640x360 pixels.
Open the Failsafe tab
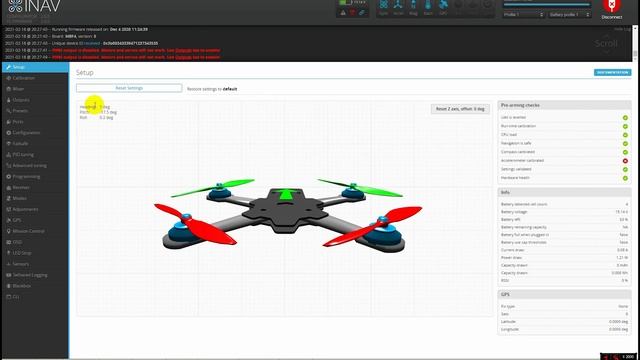35,144
